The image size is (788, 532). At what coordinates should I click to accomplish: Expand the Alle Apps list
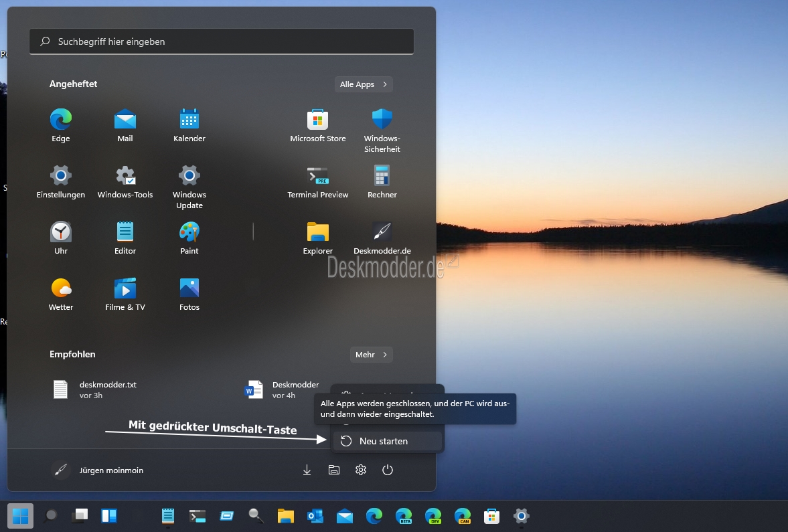click(364, 84)
